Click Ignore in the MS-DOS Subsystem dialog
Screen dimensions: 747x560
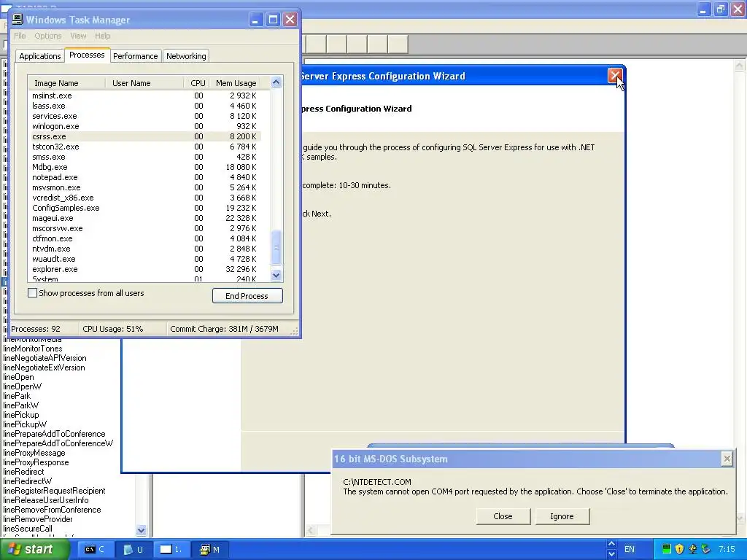pyautogui.click(x=562, y=516)
